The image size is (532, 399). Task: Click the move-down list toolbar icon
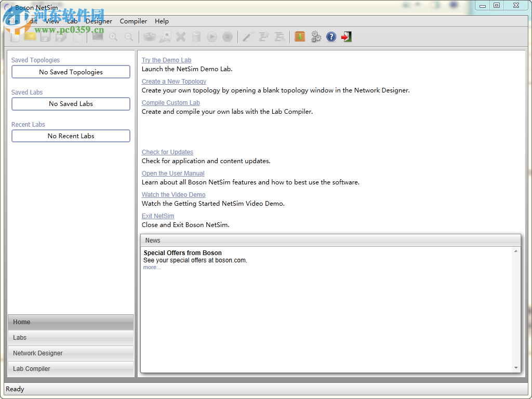(x=280, y=37)
